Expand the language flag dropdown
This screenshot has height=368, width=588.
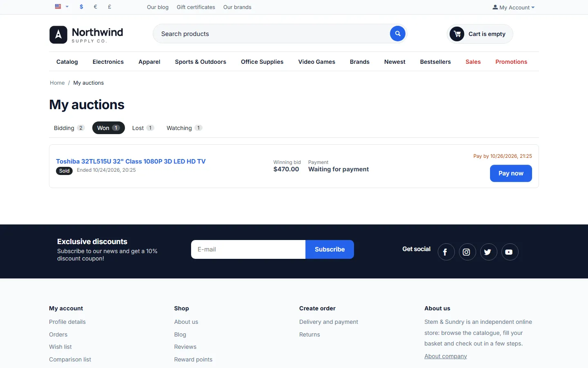tap(62, 7)
